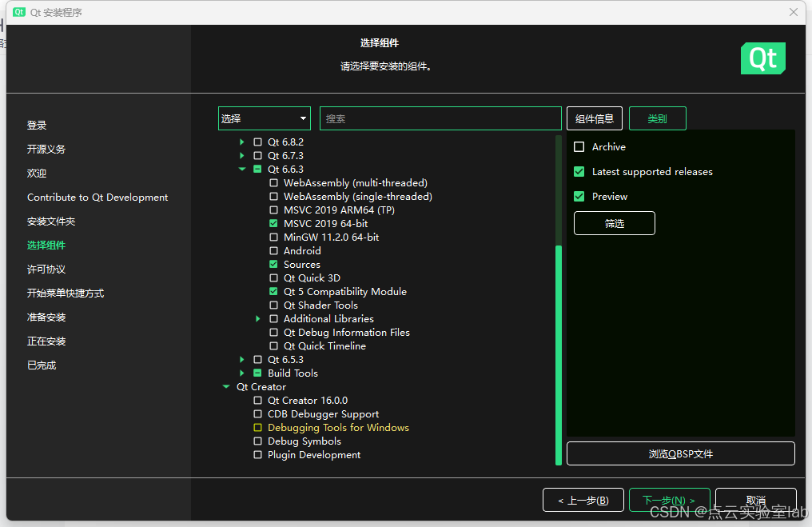Click the 筛选 filter button
The image size is (812, 527).
pyautogui.click(x=614, y=223)
